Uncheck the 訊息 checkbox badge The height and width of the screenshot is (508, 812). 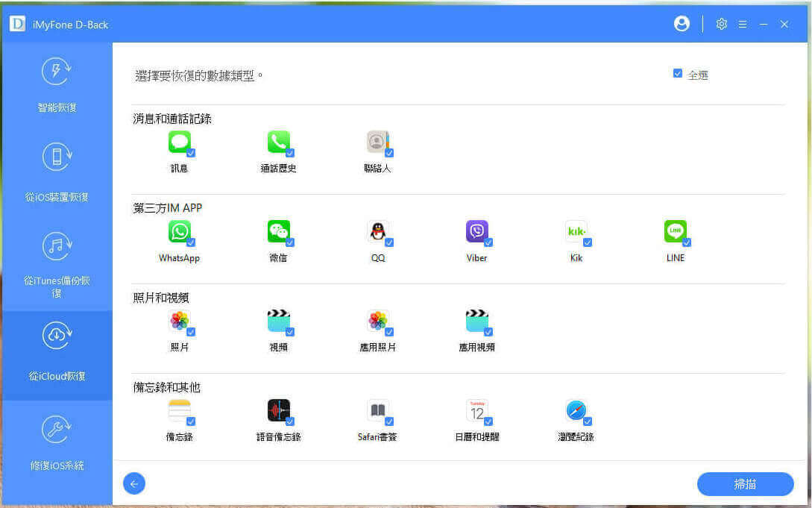191,153
